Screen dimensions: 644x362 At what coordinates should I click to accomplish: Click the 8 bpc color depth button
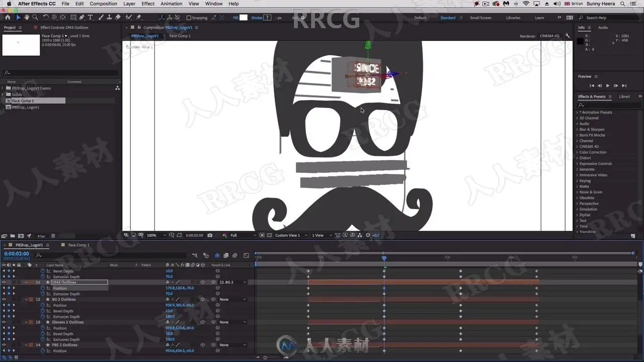(42, 236)
